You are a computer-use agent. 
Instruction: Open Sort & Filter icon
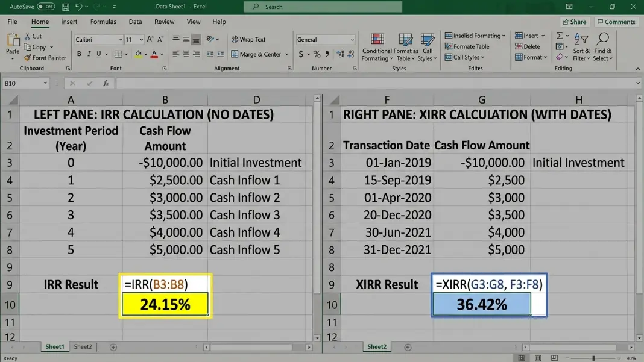coord(581,39)
